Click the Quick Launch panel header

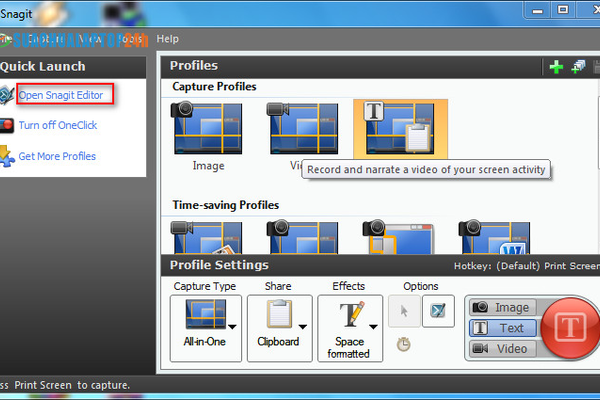coord(42,67)
